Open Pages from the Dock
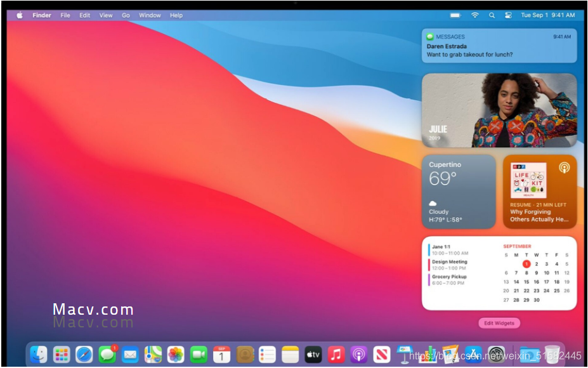The image size is (588, 368). [451, 354]
